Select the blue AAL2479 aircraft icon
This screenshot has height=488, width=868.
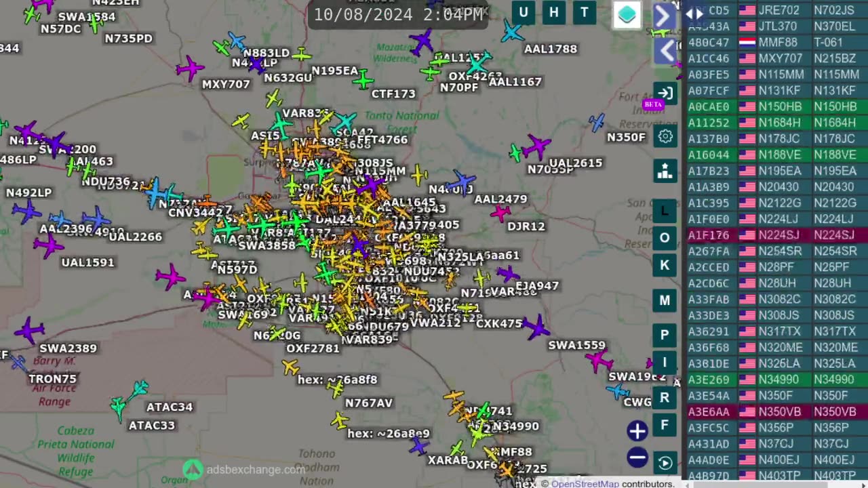(x=460, y=182)
